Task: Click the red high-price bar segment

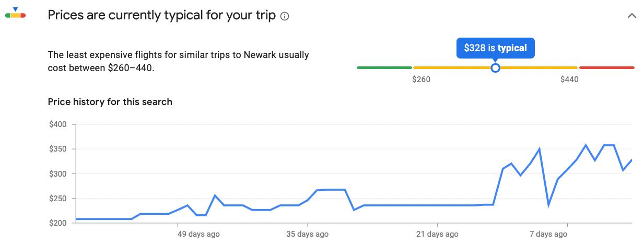Action: pyautogui.click(x=606, y=67)
